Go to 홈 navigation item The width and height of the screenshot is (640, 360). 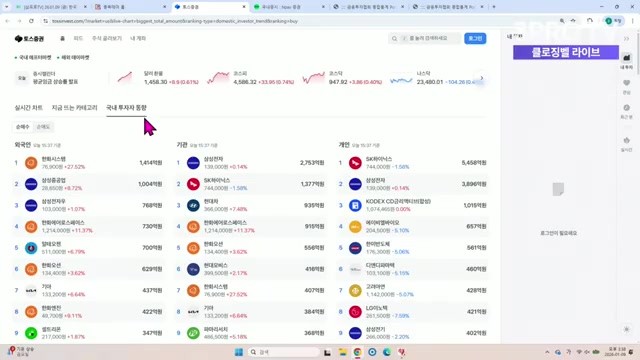click(x=62, y=38)
